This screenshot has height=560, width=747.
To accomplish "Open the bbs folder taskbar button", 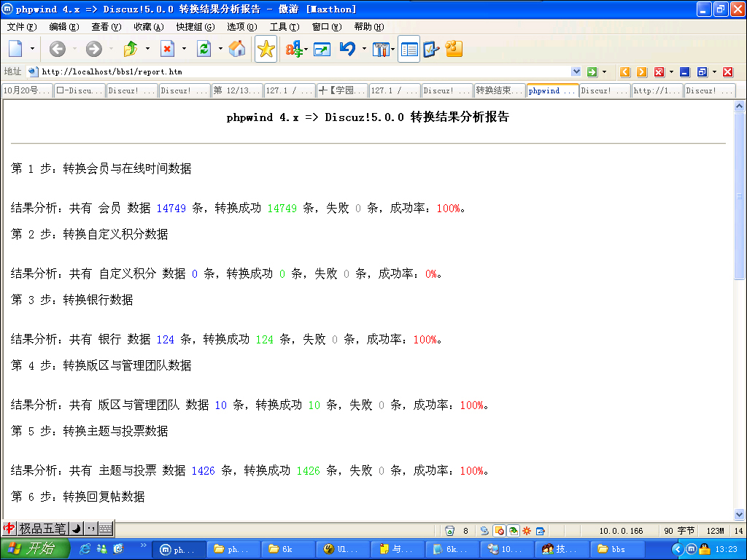I will coord(617,549).
